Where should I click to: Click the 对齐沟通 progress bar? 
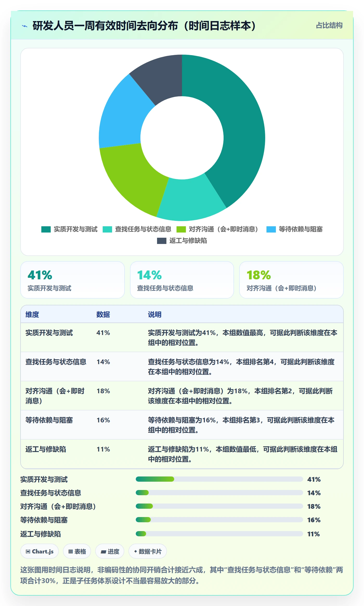(219, 506)
